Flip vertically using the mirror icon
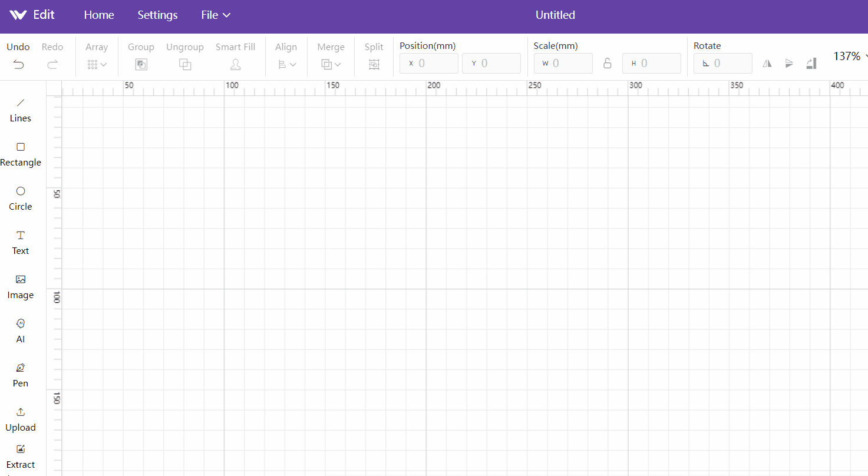The height and width of the screenshot is (476, 868). point(789,64)
